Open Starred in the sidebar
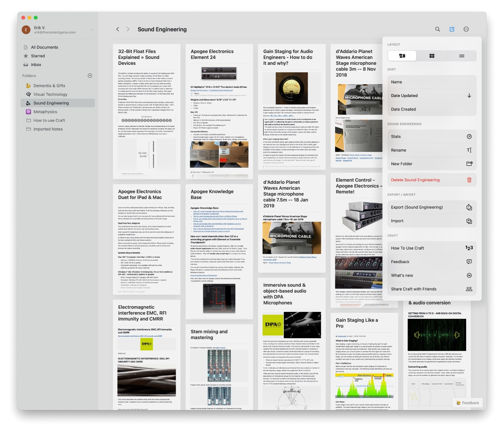504x433 pixels. 38,56
